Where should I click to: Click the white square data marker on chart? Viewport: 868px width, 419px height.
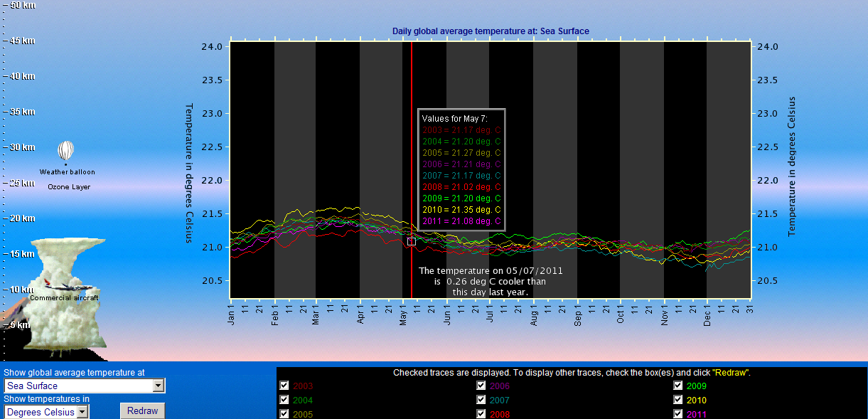point(412,242)
